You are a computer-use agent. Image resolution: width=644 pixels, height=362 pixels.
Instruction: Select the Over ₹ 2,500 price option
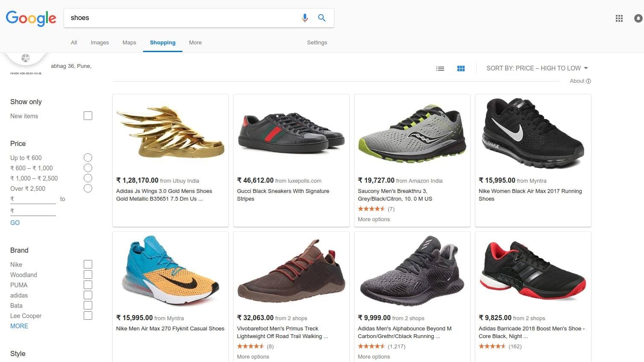88,188
